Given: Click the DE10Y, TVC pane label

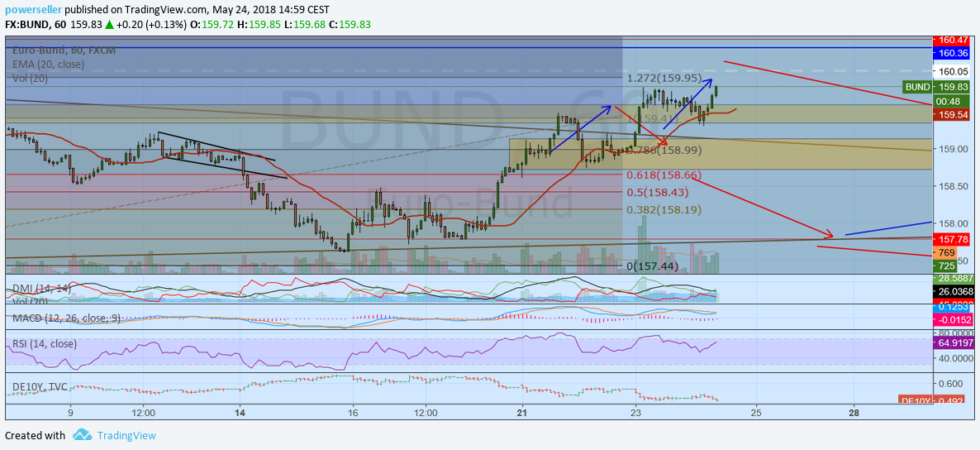Looking at the screenshot, I should click(40, 387).
